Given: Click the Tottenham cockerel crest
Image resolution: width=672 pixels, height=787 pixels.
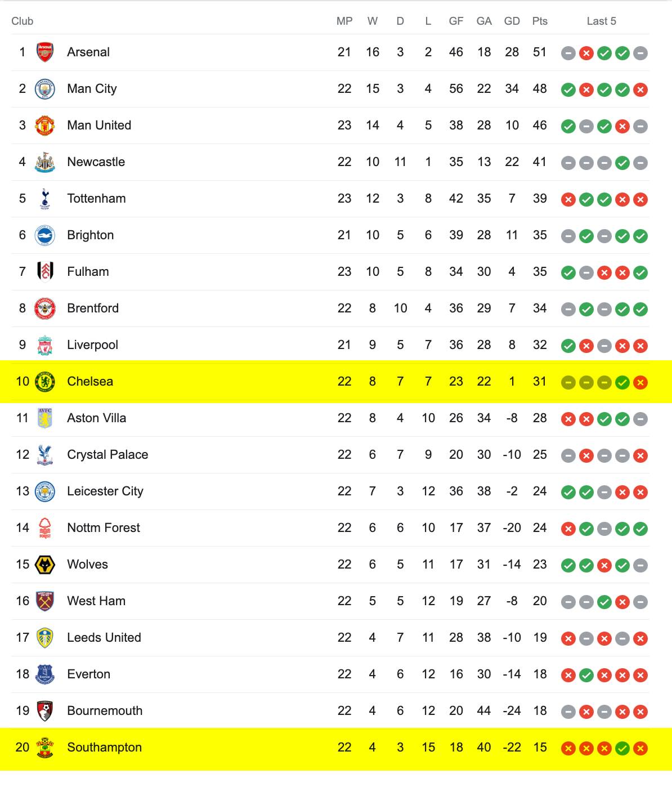Looking at the screenshot, I should pos(45,199).
